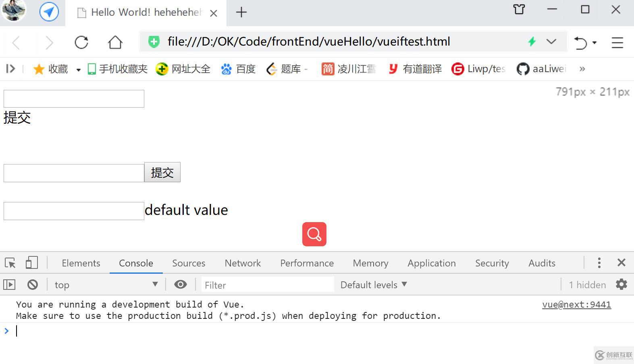The width and height of the screenshot is (634, 364).
Task: Click the undo closed tab arrow icon
Action: pos(580,43)
